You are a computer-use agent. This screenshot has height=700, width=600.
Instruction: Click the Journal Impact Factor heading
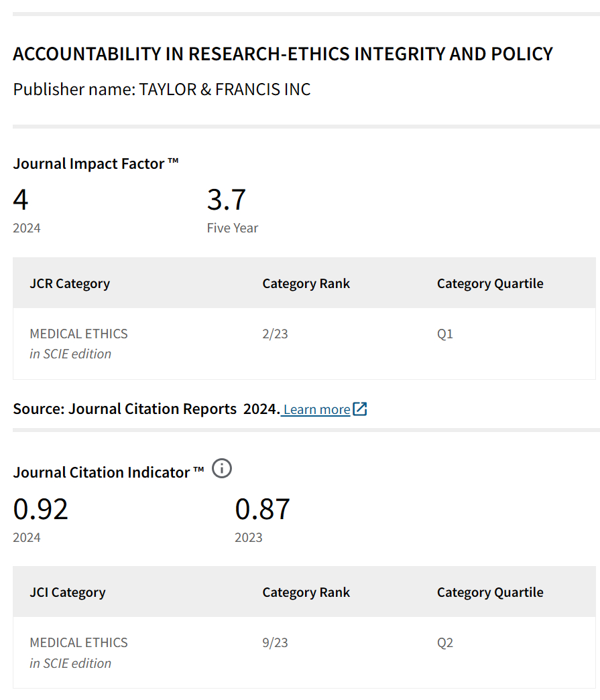pos(96,163)
